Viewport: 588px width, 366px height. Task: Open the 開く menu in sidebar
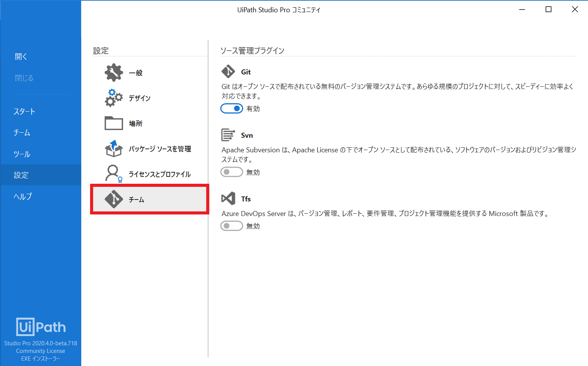[x=21, y=57]
